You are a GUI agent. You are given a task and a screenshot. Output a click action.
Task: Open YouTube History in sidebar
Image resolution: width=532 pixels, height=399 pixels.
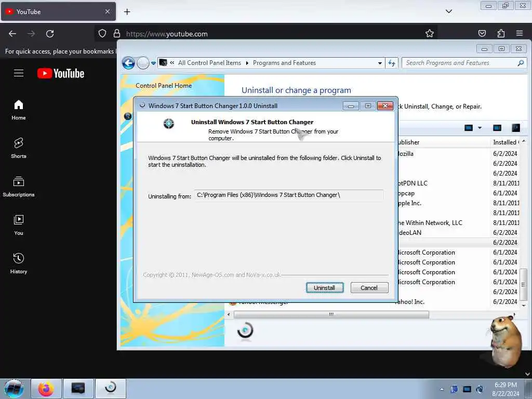coord(19,263)
